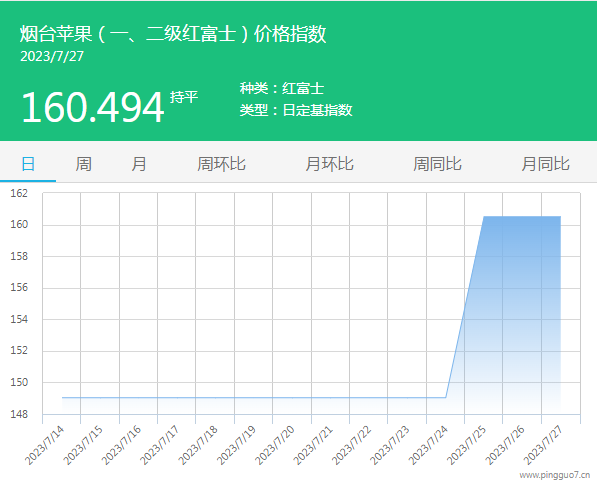The height and width of the screenshot is (487, 597).
Task: Switch to the 周 (weekly) tab
Action: coord(83,164)
